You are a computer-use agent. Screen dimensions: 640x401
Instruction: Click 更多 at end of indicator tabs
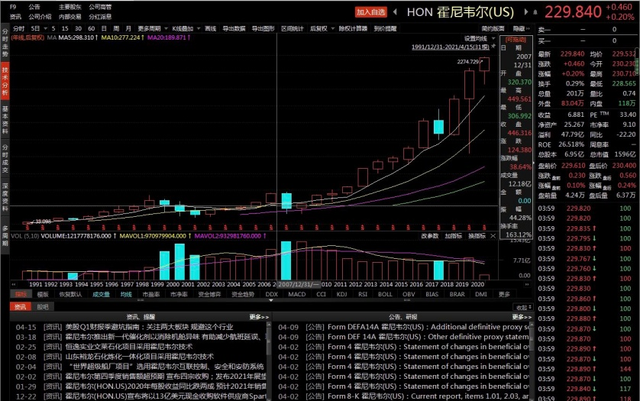[504, 294]
